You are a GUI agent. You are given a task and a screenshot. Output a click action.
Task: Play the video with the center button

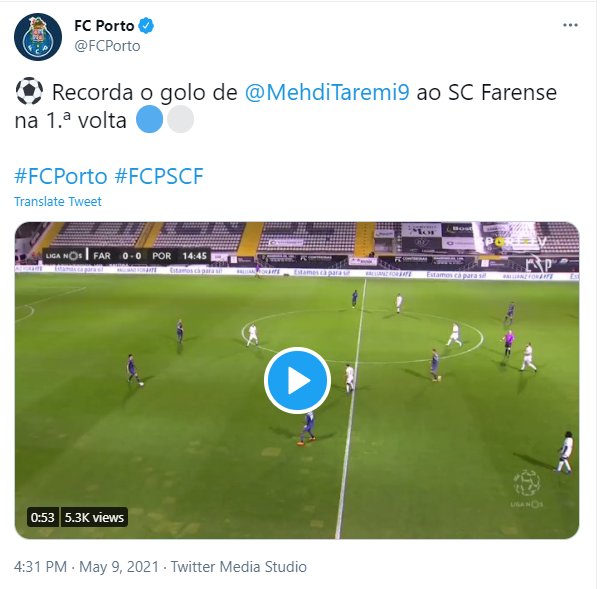[297, 380]
